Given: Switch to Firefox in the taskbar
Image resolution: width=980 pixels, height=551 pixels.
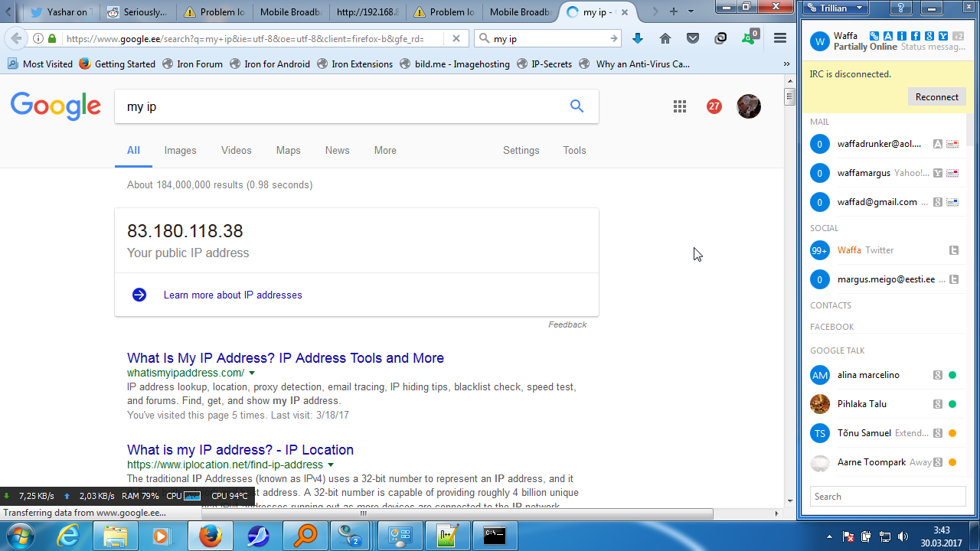Looking at the screenshot, I should 211,536.
